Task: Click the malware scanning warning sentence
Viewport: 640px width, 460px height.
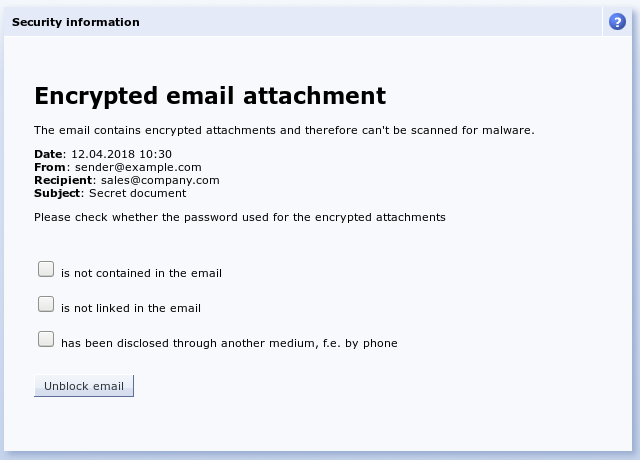Action: 284,130
